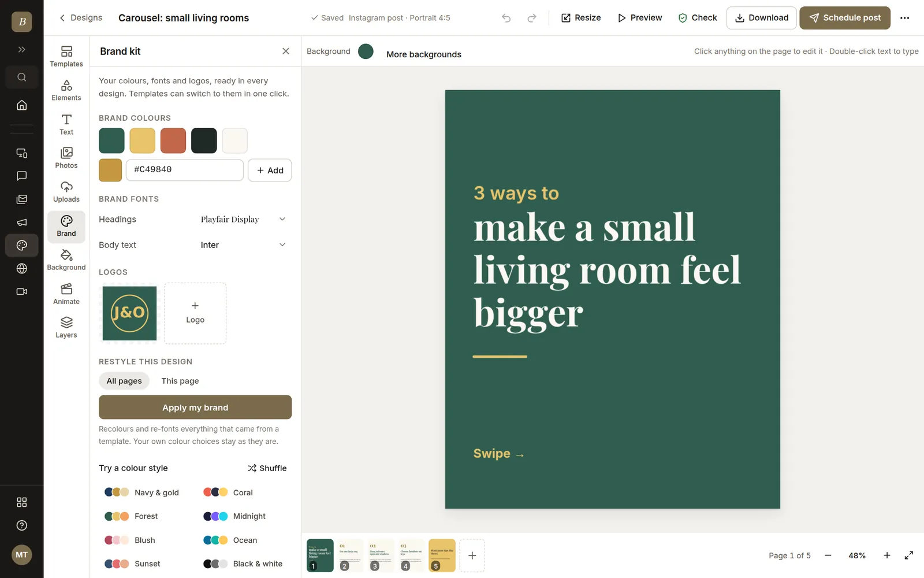This screenshot has height=578, width=924.
Task: Click Apply my brand button
Action: tap(195, 407)
